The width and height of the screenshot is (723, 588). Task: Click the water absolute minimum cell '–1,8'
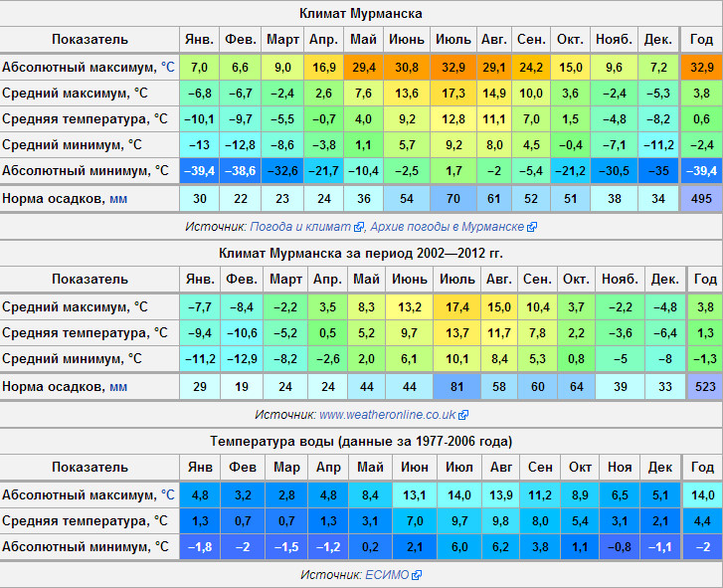coord(200,547)
